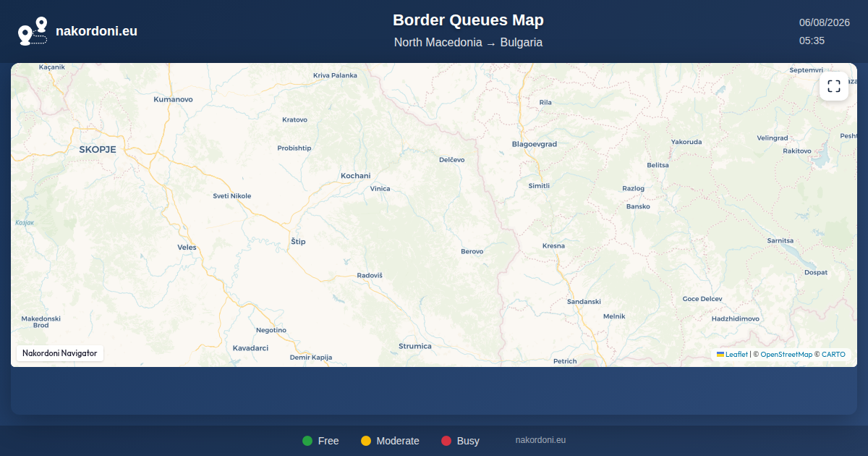The width and height of the screenshot is (868, 456).
Task: Click the nakordoni.eu map-pin logo icon
Action: [33, 31]
